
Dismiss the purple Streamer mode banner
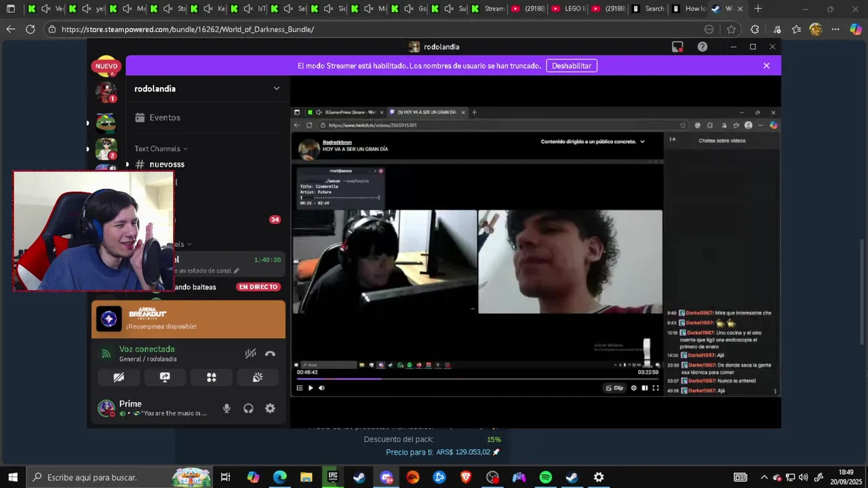766,66
